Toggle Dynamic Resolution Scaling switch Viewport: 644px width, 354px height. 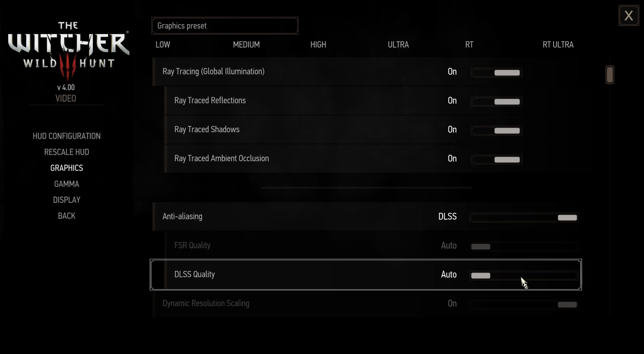[x=524, y=304]
